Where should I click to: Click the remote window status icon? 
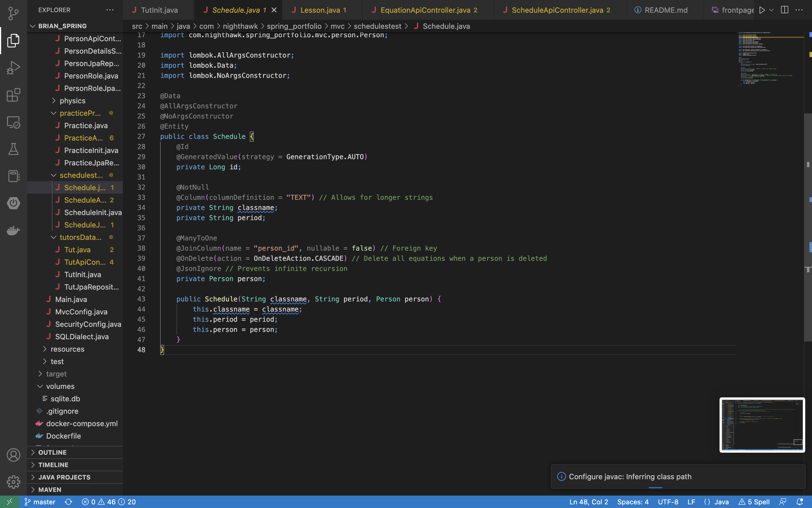point(9,502)
